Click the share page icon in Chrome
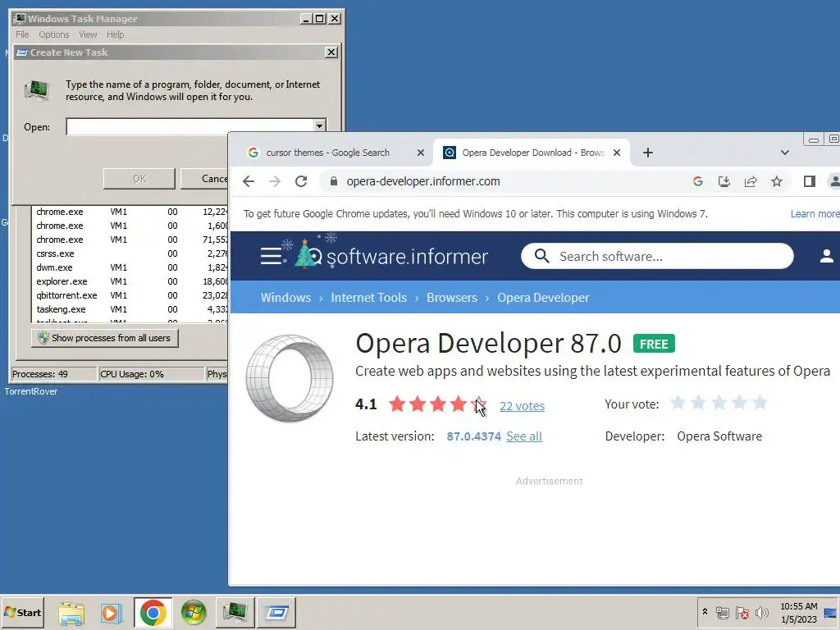840x630 pixels. click(x=751, y=181)
